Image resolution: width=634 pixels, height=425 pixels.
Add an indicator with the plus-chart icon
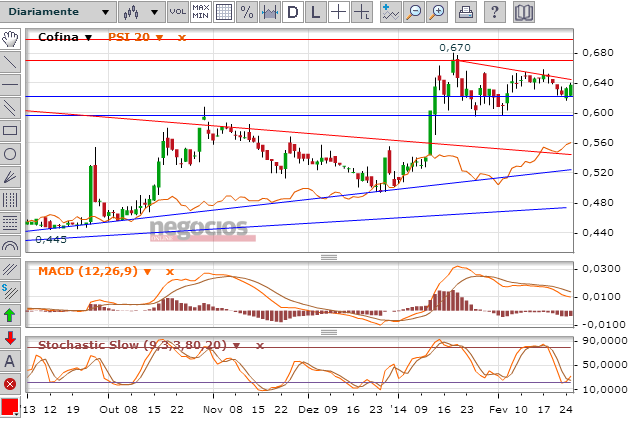point(391,12)
